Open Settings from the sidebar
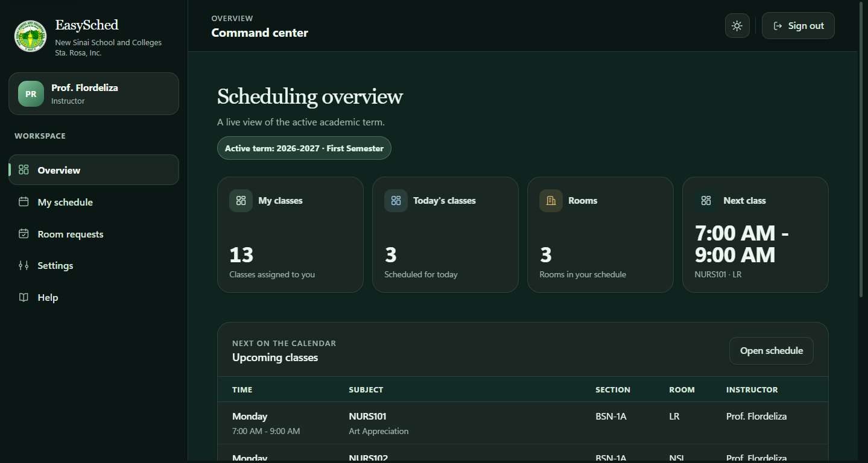Viewport: 868px width, 463px height. point(93,265)
